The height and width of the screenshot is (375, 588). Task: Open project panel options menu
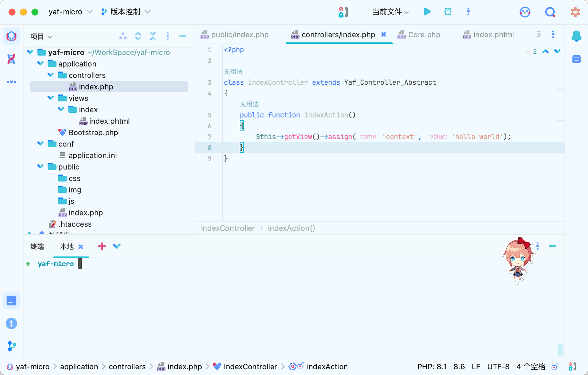(168, 36)
